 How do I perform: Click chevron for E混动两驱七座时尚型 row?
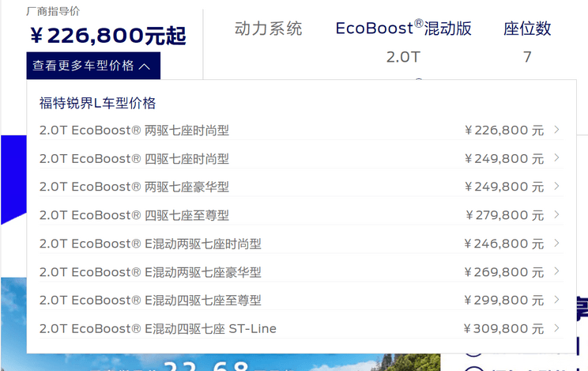[557, 244]
